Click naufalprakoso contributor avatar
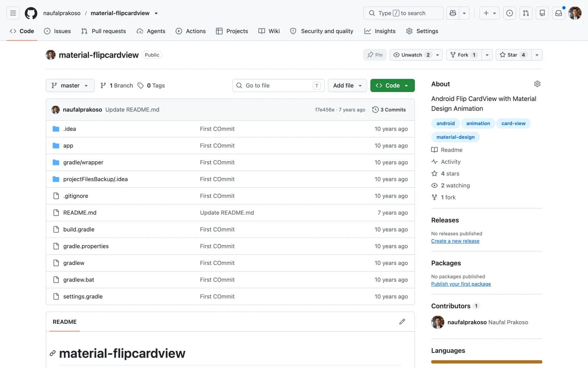The width and height of the screenshot is (588, 368). point(438,322)
